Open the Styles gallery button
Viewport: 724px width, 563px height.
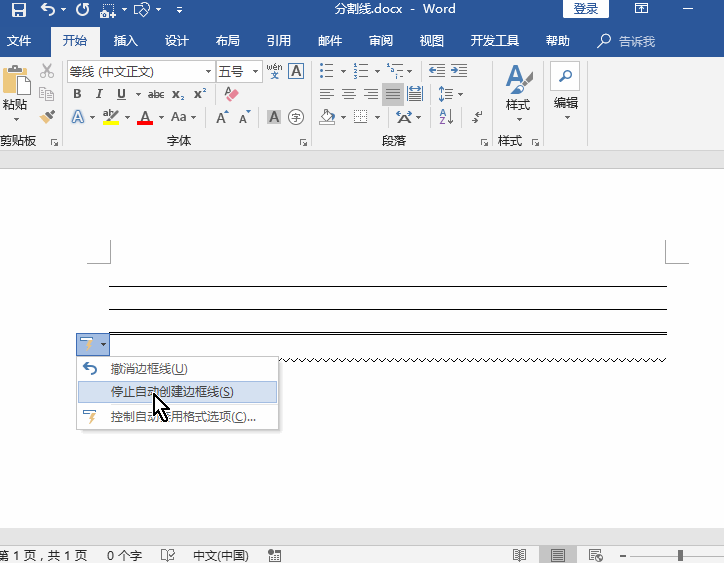coord(518,93)
